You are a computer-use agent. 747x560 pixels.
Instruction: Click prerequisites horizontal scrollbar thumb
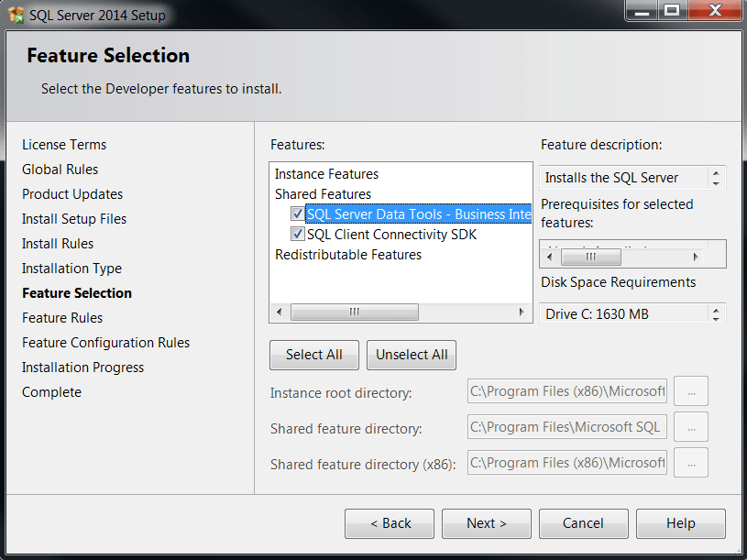pyautogui.click(x=591, y=258)
